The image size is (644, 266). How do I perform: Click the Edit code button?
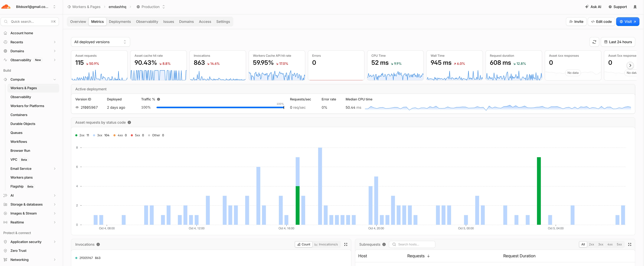pyautogui.click(x=601, y=22)
